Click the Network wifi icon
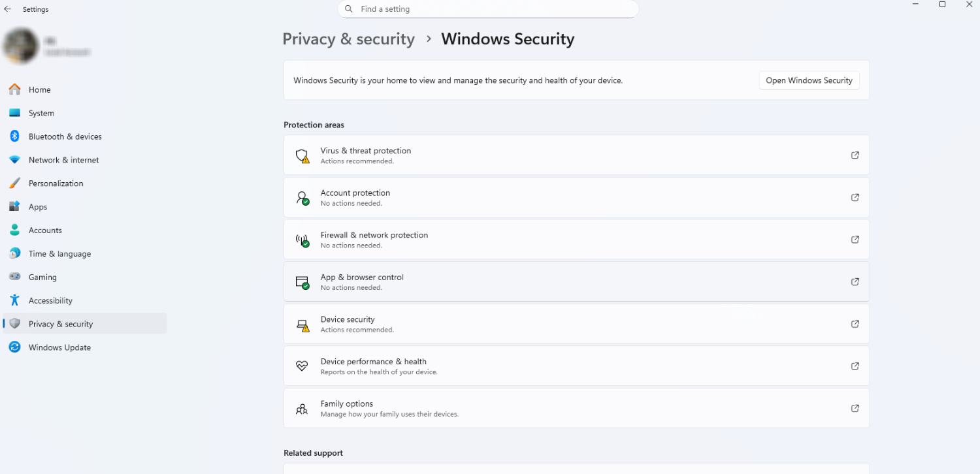The image size is (980, 474). [14, 160]
